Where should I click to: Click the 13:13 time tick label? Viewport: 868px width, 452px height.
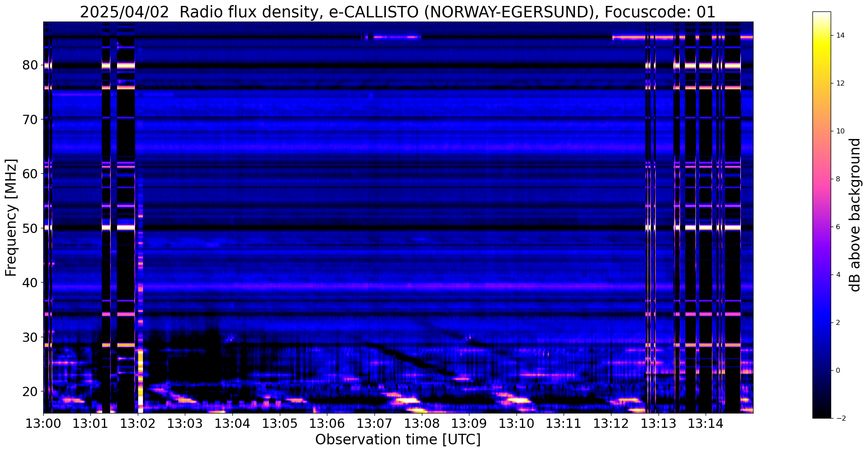click(658, 423)
